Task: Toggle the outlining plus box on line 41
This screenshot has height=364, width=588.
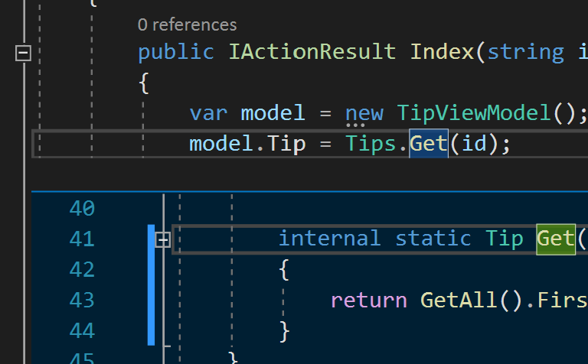Action: click(x=163, y=239)
